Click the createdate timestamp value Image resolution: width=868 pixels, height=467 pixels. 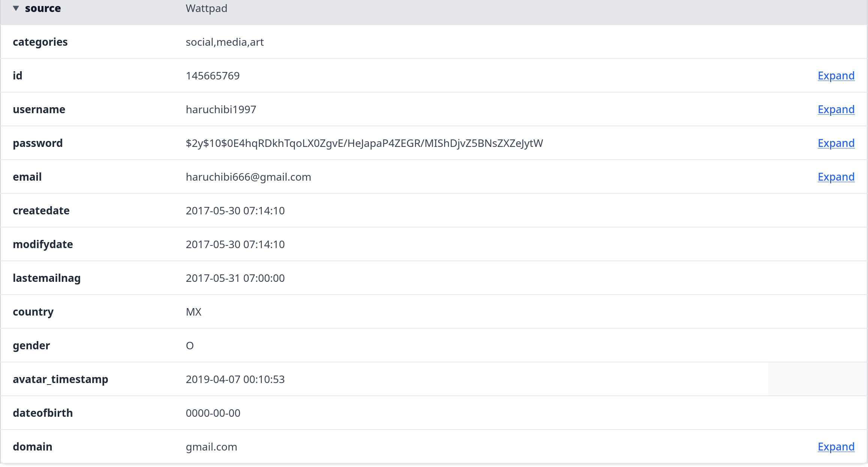(x=235, y=211)
